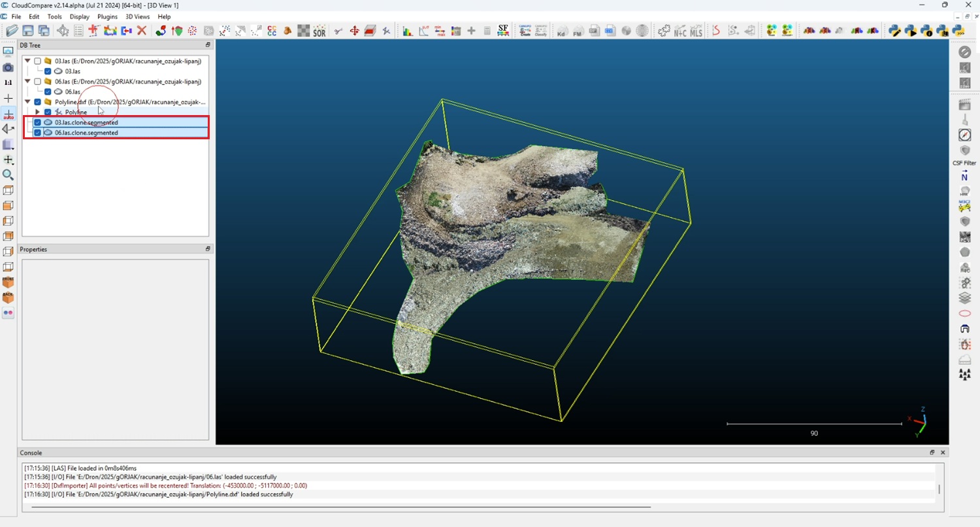
Task: Toggle checkbox for 06.las.clone.segmented
Action: 38,133
